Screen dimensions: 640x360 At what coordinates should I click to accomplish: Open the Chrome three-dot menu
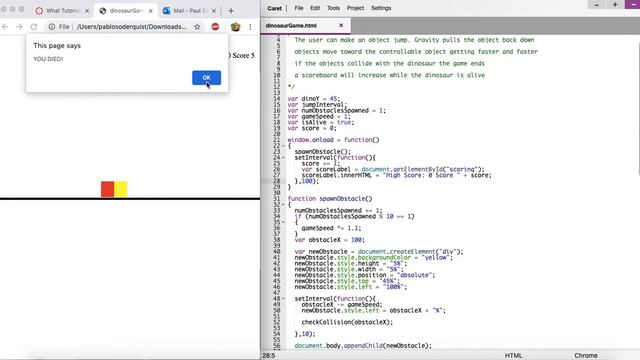(250, 27)
